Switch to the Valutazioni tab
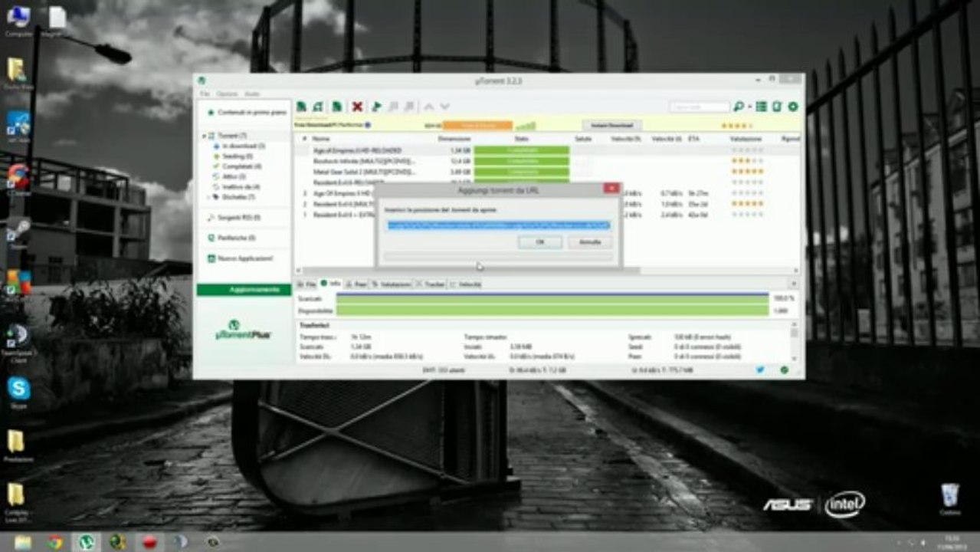 [392, 284]
